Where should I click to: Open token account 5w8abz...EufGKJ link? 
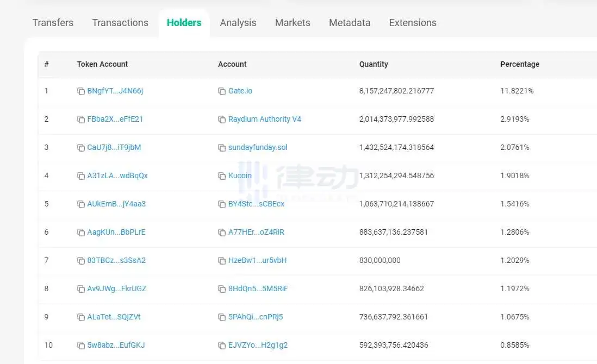pos(116,345)
